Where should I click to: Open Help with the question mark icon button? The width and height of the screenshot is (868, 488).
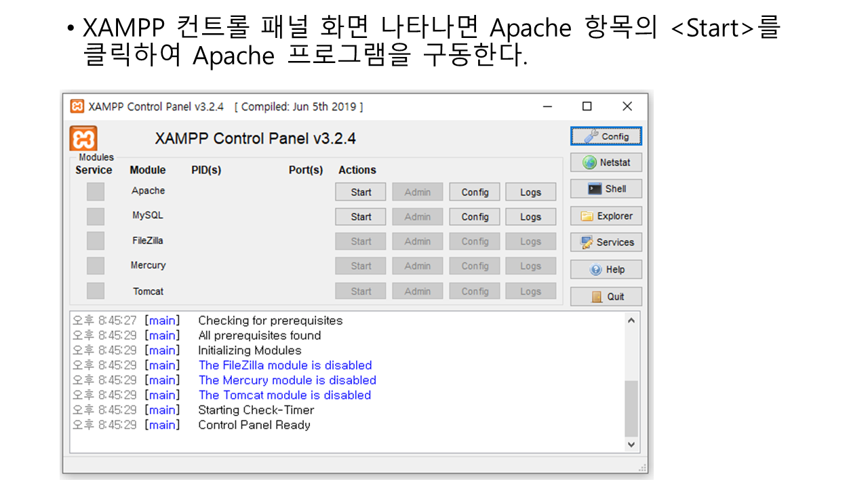coord(606,270)
